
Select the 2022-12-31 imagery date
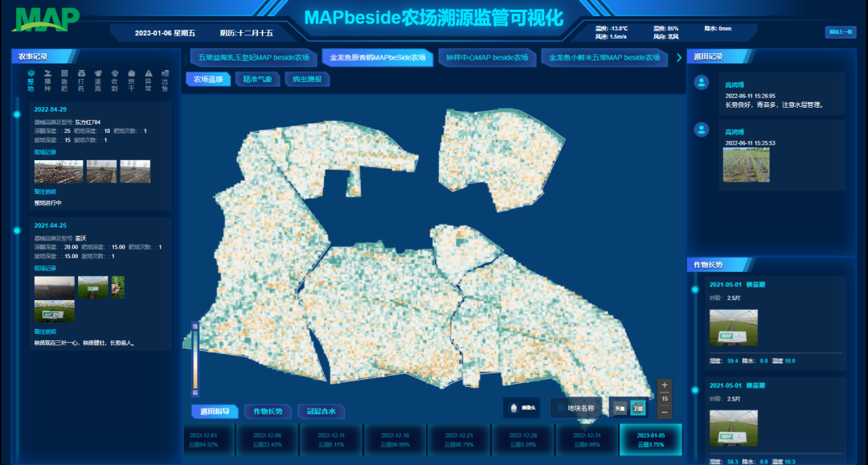tap(587, 439)
